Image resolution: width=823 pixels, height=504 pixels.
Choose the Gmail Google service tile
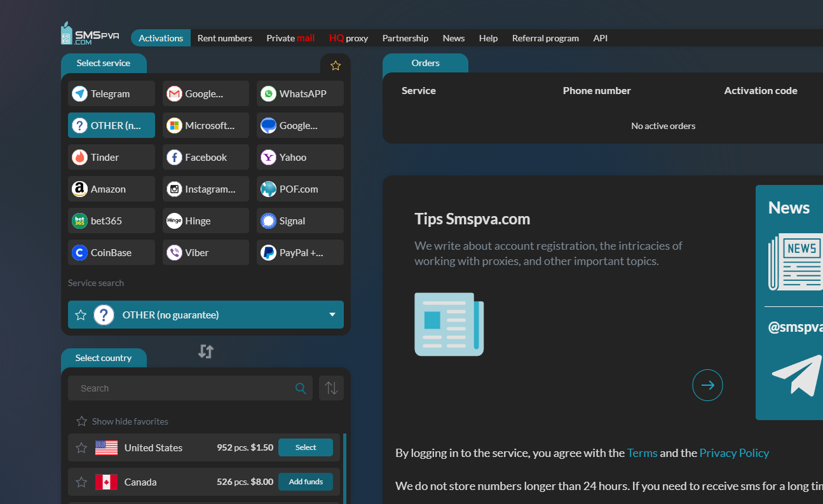[206, 93]
